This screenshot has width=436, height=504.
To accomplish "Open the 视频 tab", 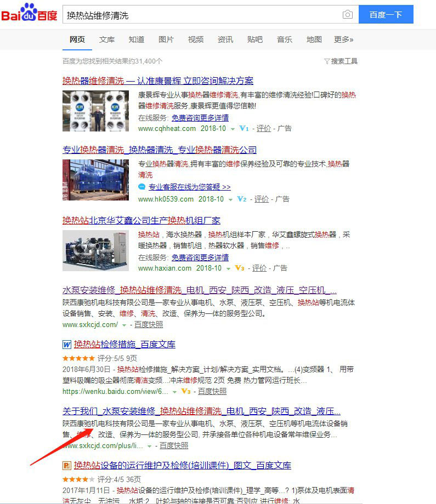I will [196, 39].
